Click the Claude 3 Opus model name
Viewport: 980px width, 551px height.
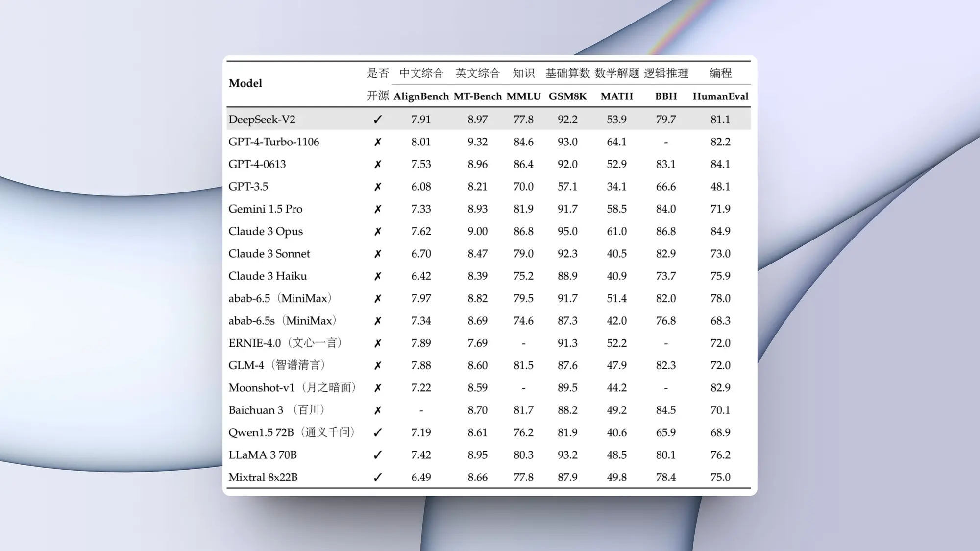pyautogui.click(x=265, y=231)
